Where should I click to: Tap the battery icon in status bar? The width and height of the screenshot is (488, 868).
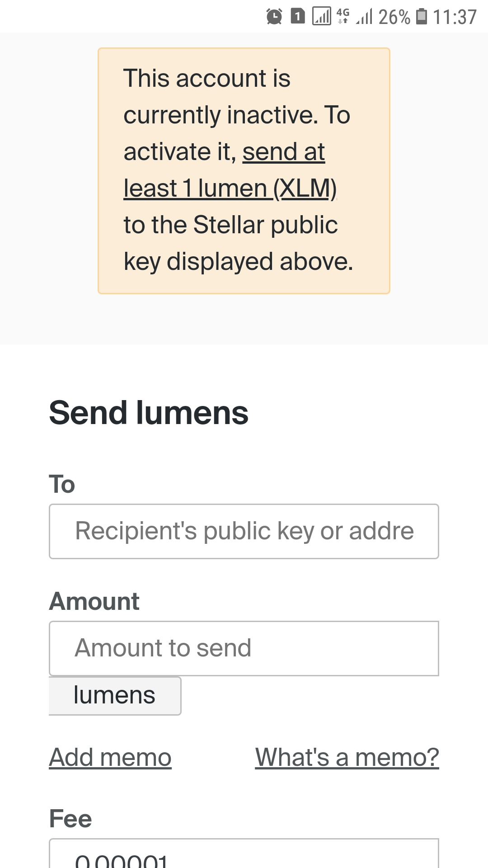pos(421,17)
